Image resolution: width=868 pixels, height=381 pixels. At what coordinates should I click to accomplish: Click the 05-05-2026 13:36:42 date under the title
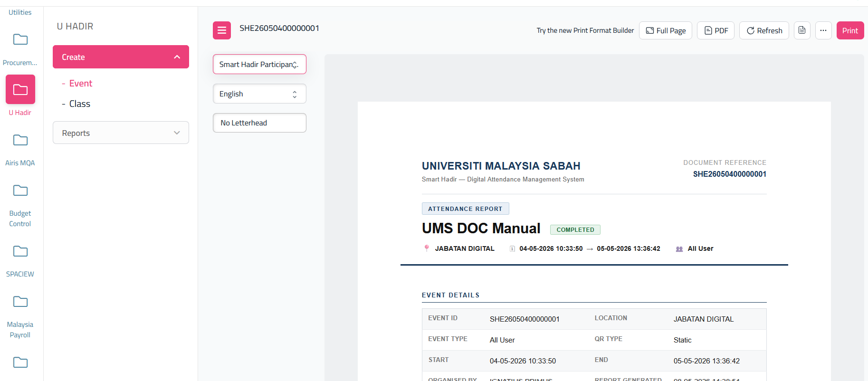629,248
